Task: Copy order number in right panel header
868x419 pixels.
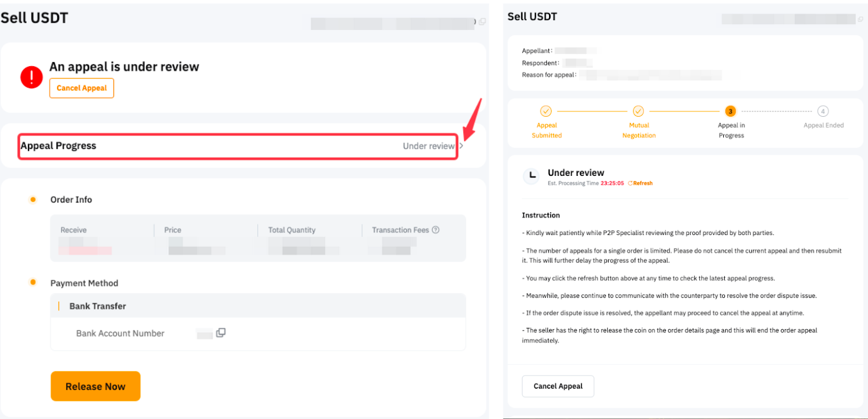Action: pos(860,20)
